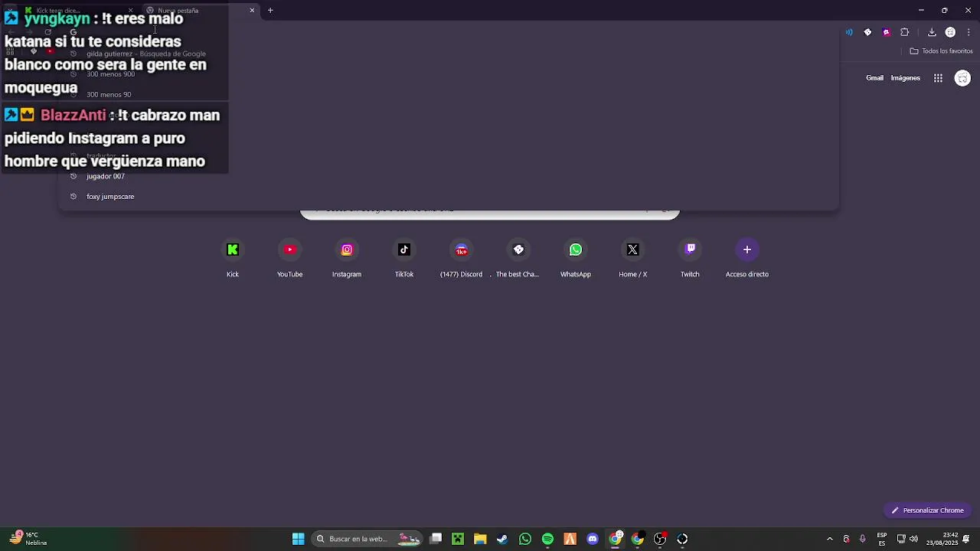Click the pink chat extension icon
Screen dimensions: 980x551
[887, 32]
